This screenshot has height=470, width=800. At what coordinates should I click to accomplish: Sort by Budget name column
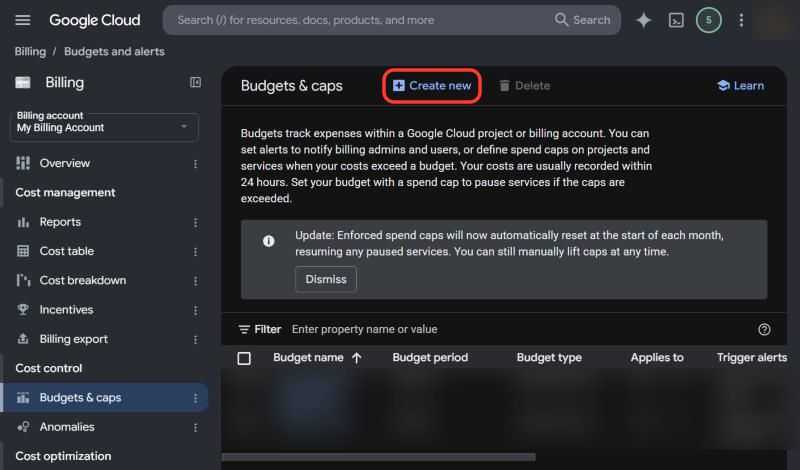click(x=308, y=358)
